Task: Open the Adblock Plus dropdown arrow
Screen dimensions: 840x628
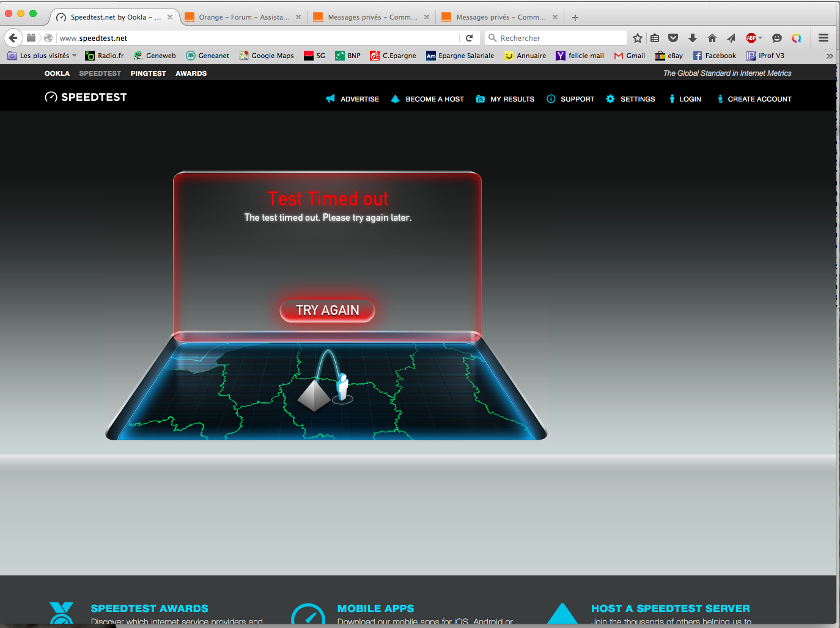Action: [x=761, y=38]
